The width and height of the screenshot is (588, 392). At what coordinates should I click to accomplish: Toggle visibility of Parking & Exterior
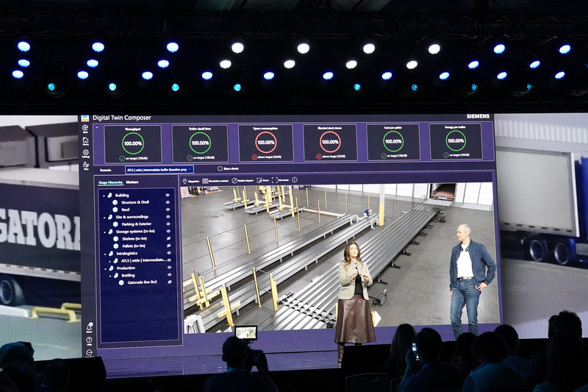pyautogui.click(x=168, y=224)
